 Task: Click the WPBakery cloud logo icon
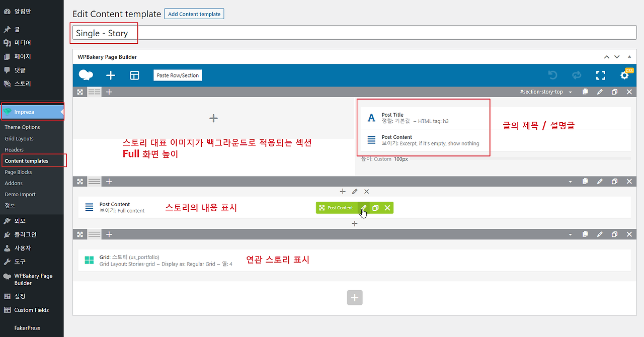coord(86,75)
